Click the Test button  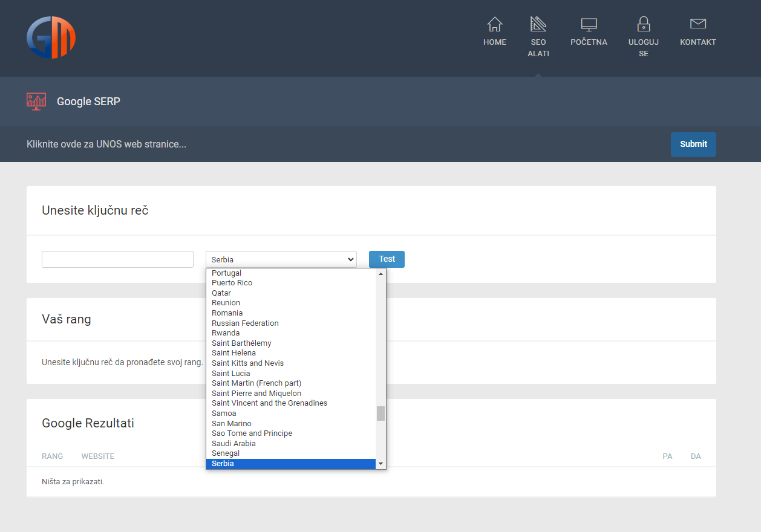click(x=387, y=259)
